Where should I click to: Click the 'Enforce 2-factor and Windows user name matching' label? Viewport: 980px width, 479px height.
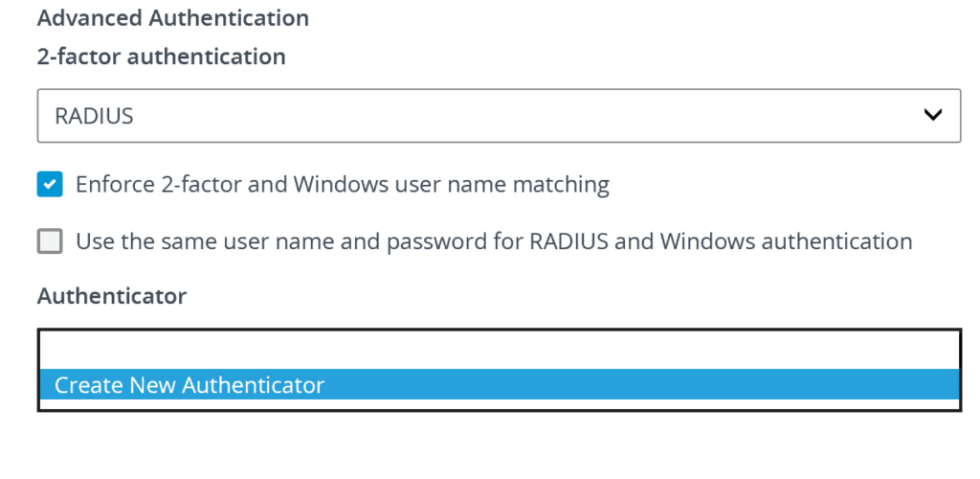pyautogui.click(x=342, y=184)
